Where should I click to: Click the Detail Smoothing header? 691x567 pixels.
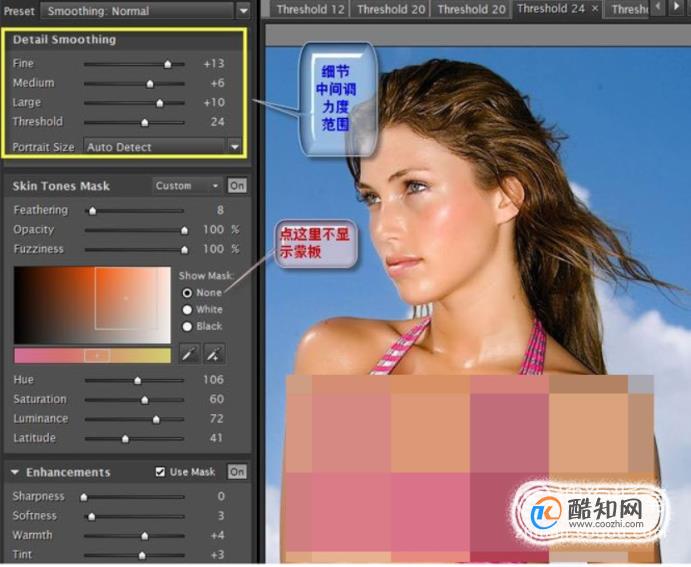pos(64,40)
